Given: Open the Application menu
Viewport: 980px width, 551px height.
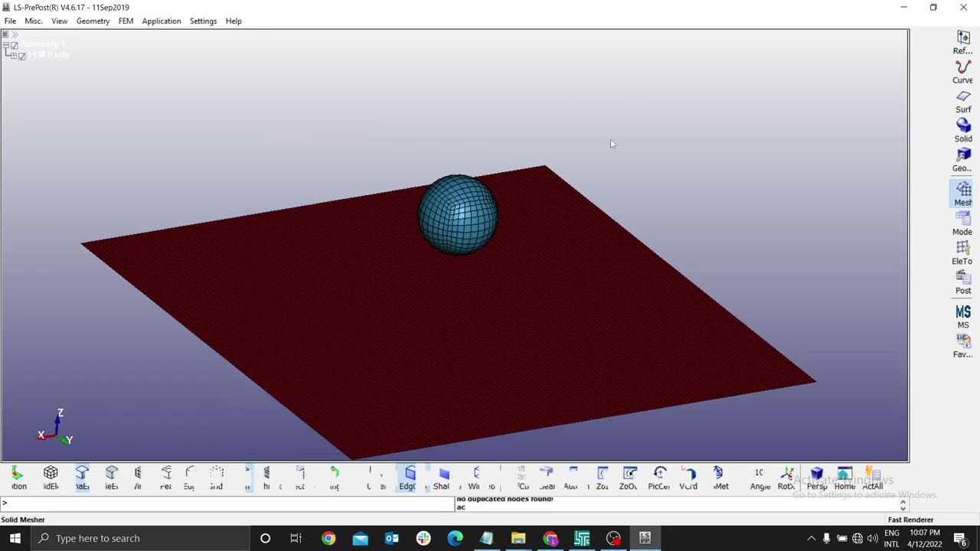Looking at the screenshot, I should point(162,21).
